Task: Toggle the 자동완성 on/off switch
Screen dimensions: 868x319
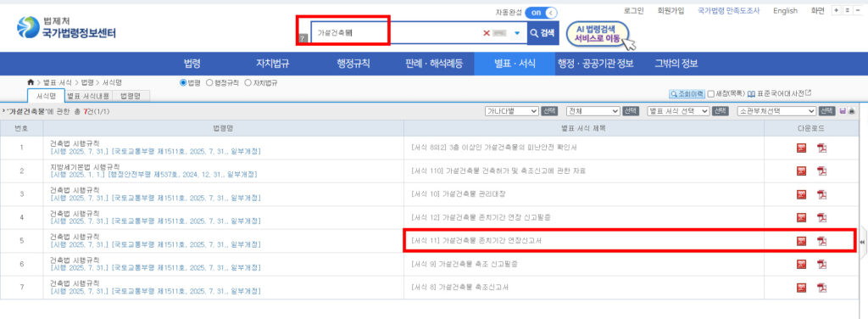Action: (x=541, y=12)
